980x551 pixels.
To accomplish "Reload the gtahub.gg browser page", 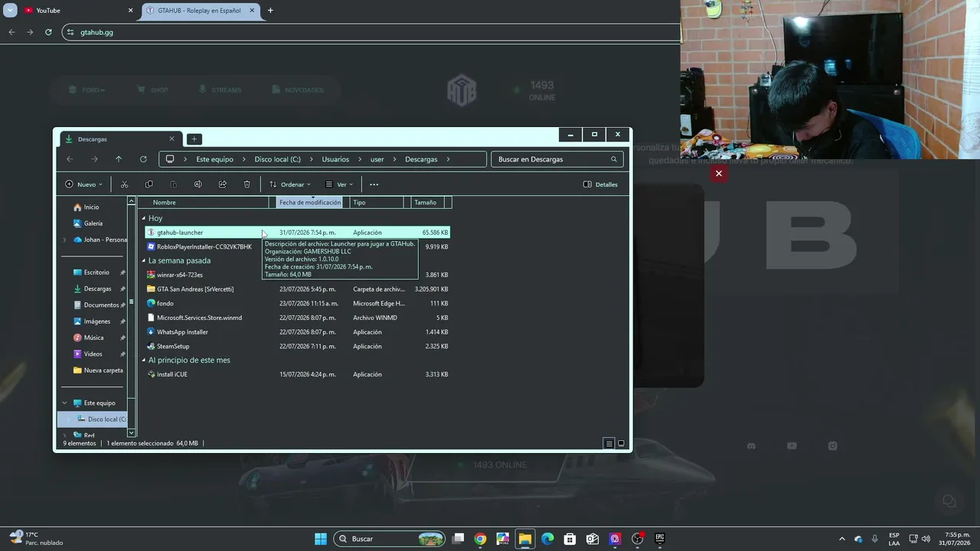I will click(48, 32).
